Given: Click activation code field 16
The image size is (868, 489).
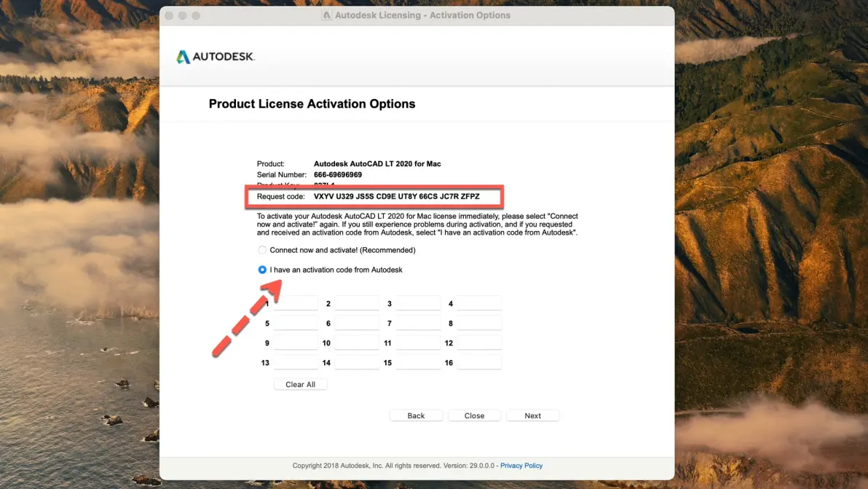Looking at the screenshot, I should (x=479, y=363).
